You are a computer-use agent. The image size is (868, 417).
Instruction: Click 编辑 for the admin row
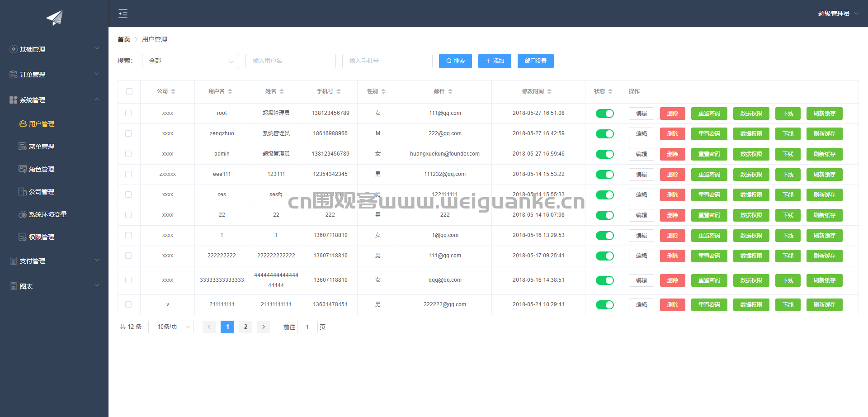tap(642, 154)
